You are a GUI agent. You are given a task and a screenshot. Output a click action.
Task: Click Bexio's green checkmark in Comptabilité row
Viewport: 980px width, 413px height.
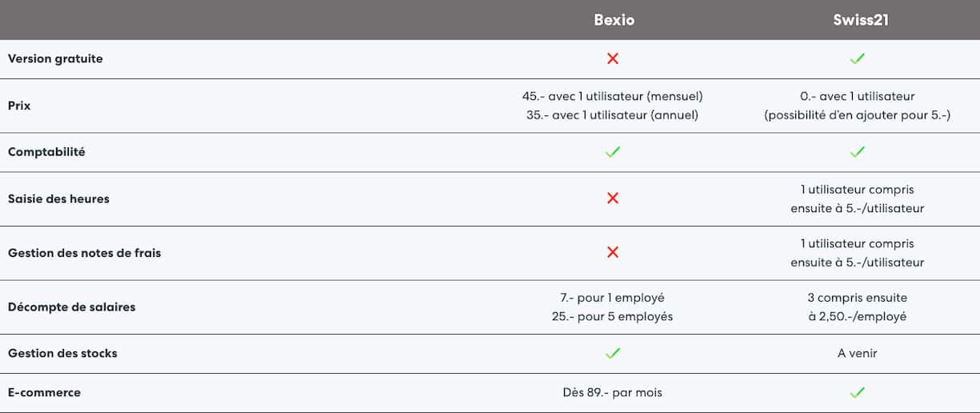pyautogui.click(x=613, y=152)
